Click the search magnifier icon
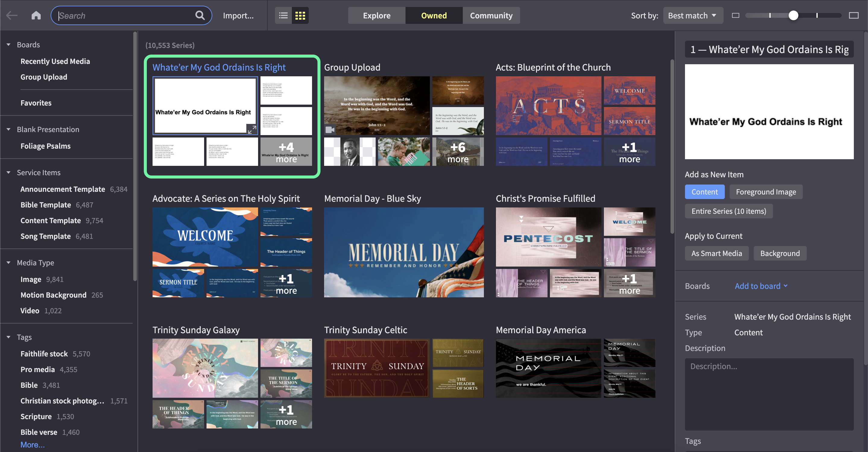Screen dimensions: 868x452 click(x=200, y=15)
